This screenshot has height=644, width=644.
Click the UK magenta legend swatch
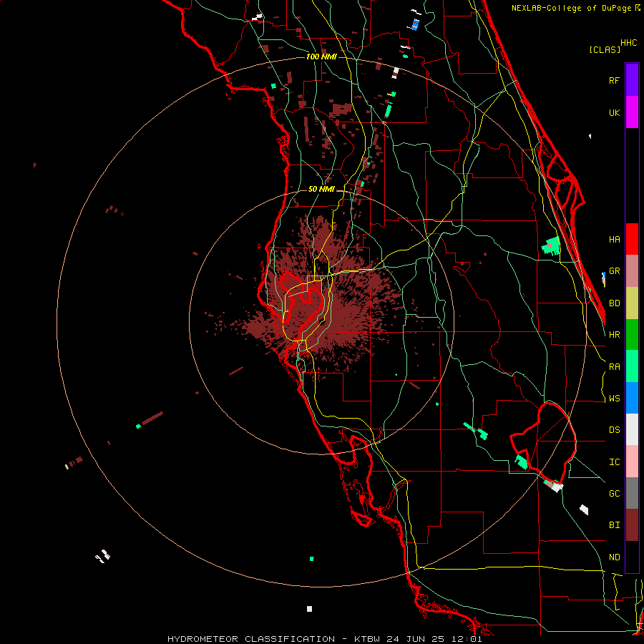632,112
